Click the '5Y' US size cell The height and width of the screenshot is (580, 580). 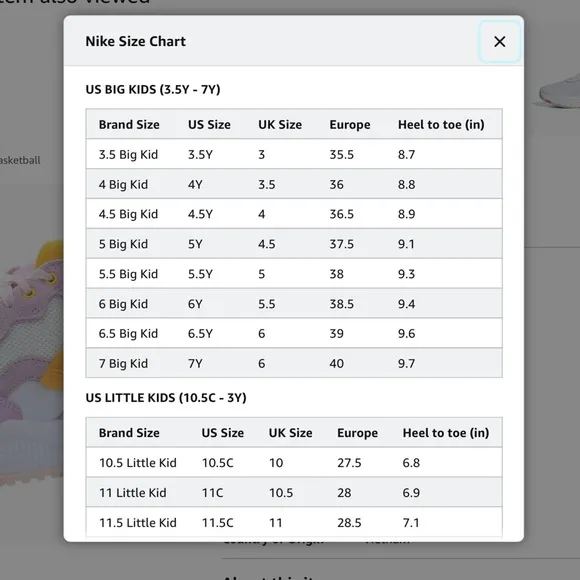pos(195,244)
